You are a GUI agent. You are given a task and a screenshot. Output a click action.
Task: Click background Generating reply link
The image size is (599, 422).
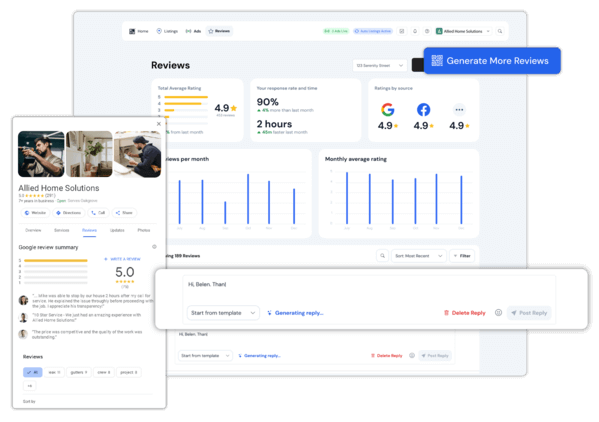pyautogui.click(x=259, y=356)
